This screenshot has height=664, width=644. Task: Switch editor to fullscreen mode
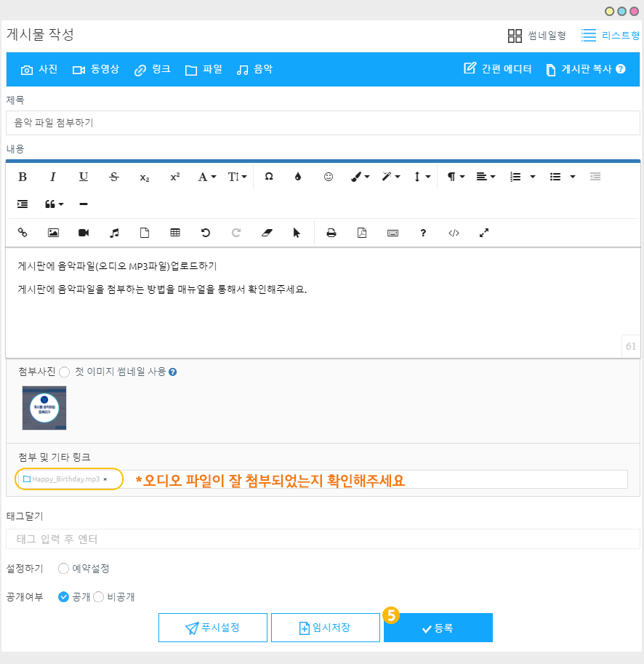pos(484,233)
